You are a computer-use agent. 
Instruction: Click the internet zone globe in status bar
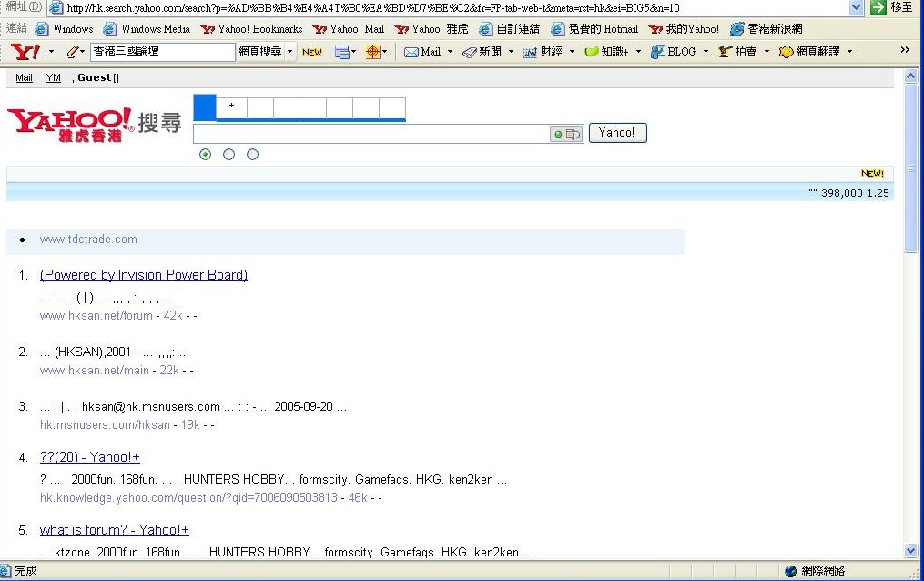(791, 571)
